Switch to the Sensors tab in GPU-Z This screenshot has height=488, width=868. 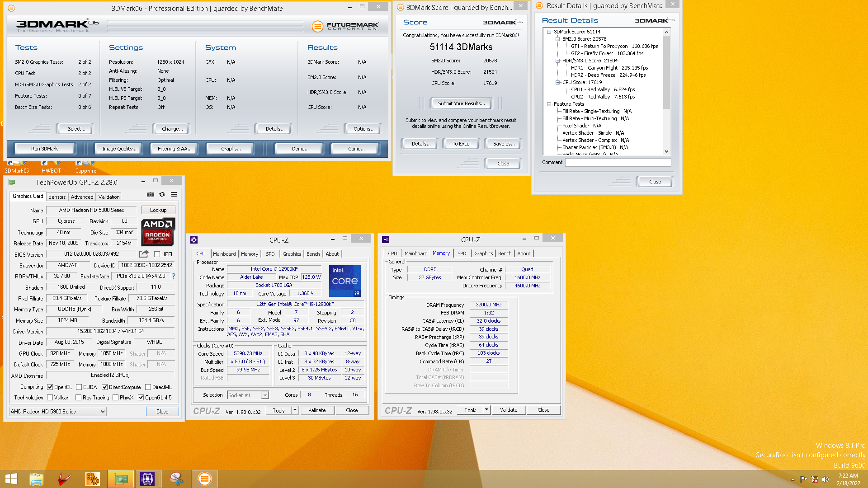[x=57, y=197]
